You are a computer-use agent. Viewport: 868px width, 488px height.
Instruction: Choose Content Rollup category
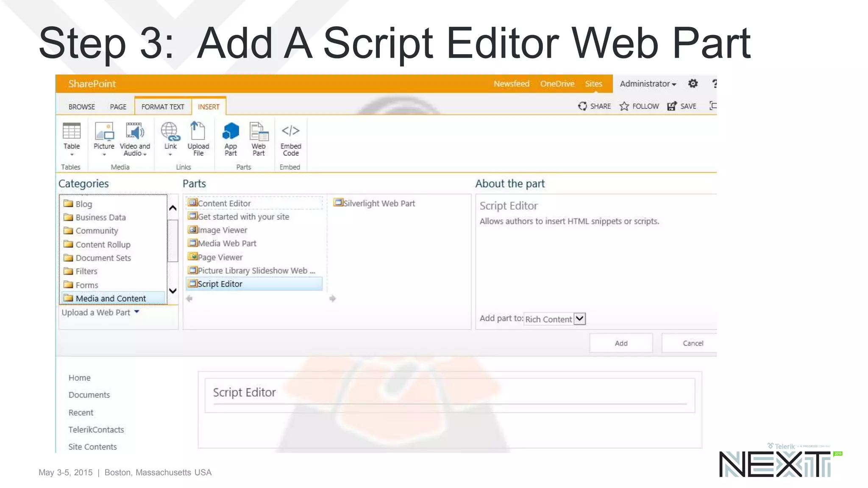click(x=97, y=244)
